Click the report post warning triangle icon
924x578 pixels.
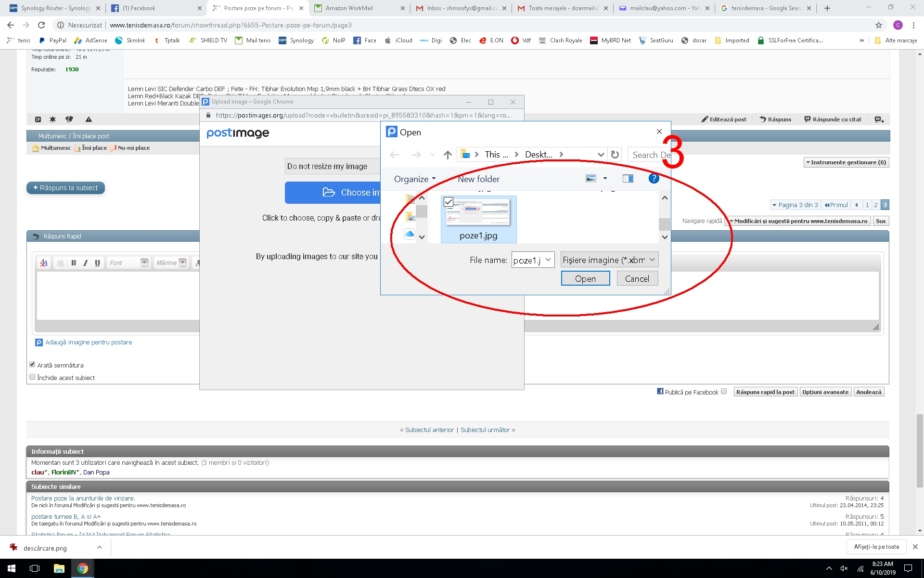tap(89, 119)
